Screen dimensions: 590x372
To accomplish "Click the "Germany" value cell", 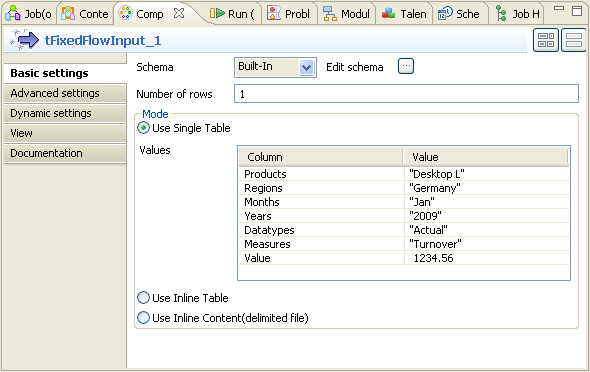I will point(487,188).
